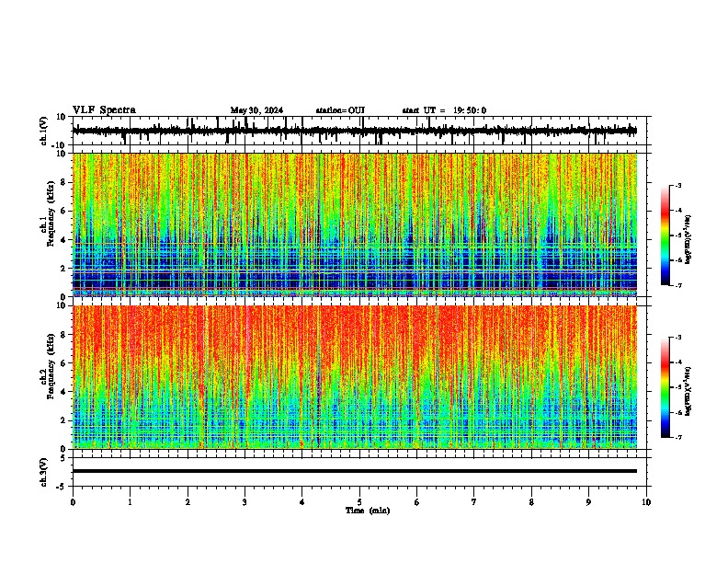Click the "2" kHz tick of ch.2 spectrogram
The width and height of the screenshot is (728, 563).
coord(63,420)
